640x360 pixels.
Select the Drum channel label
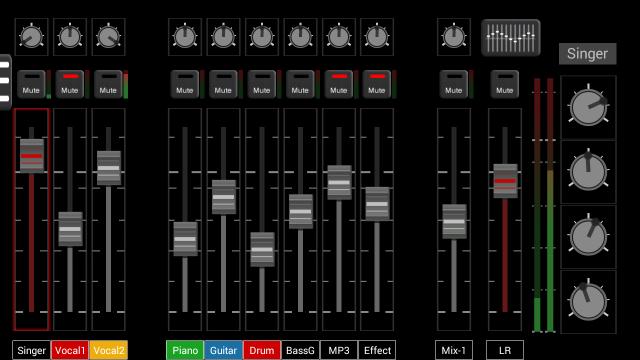[x=262, y=350]
